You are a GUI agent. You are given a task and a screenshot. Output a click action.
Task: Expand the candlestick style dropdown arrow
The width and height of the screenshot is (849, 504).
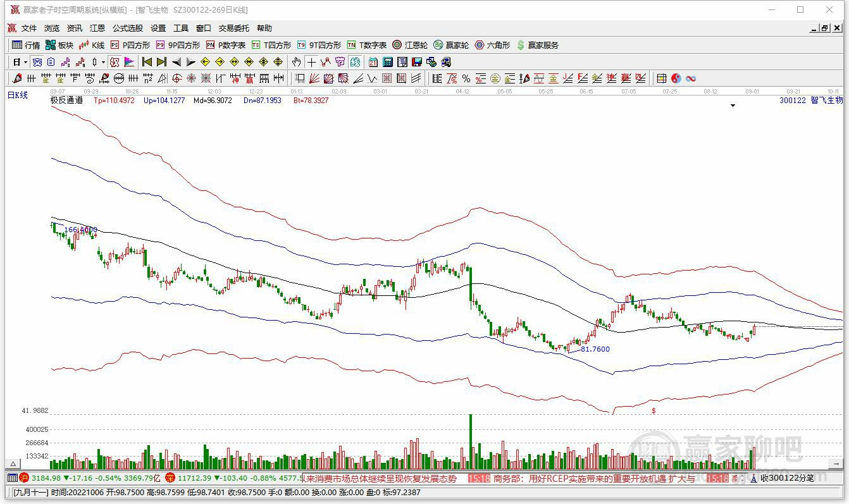pyautogui.click(x=103, y=62)
